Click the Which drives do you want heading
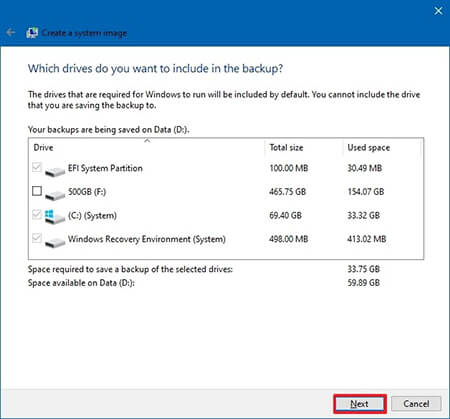This screenshot has width=450, height=419. click(155, 68)
